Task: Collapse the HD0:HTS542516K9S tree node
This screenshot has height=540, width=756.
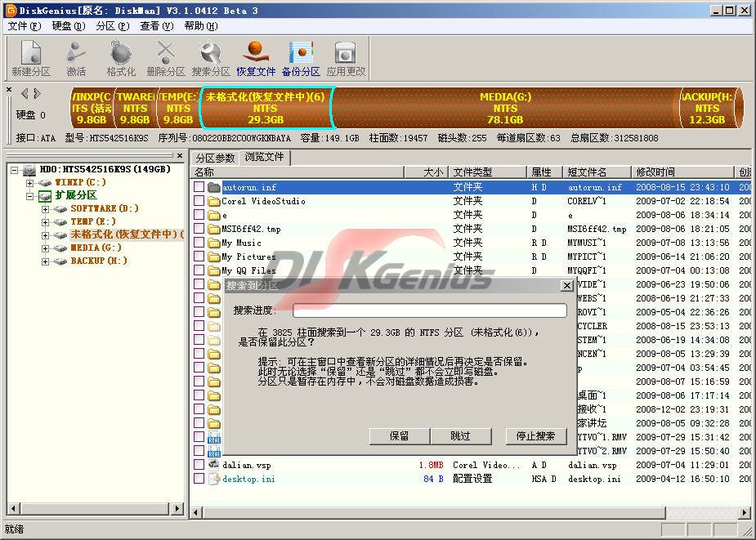Action: point(15,170)
